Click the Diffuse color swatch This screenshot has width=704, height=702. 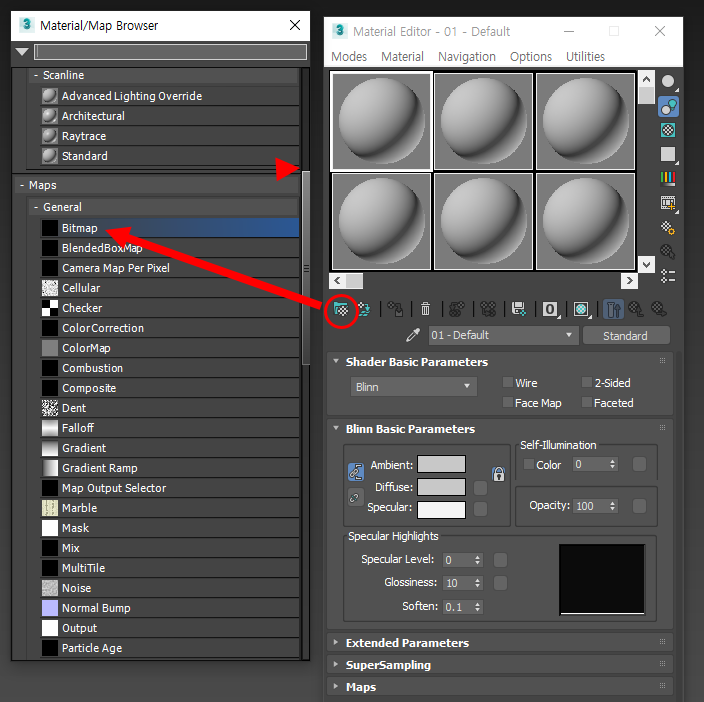coord(441,487)
